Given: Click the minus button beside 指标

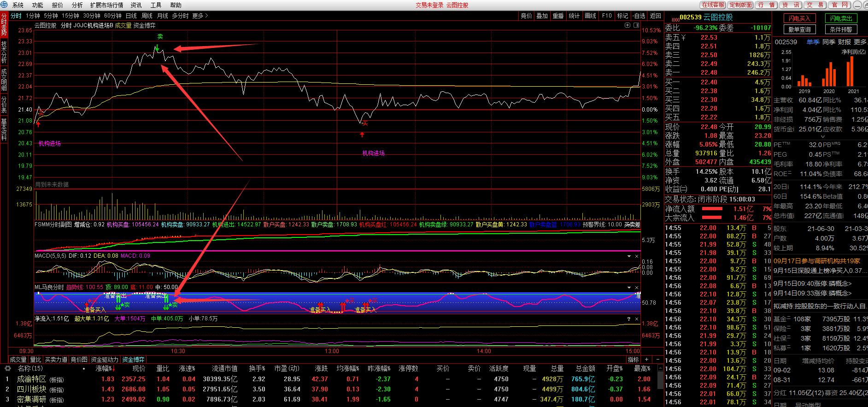Looking at the screenshot, I should pyautogui.click(x=657, y=360).
